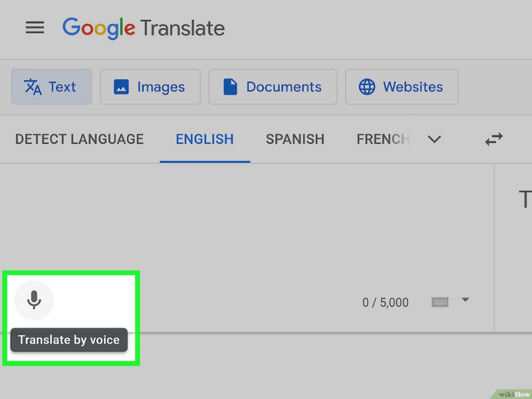532x399 pixels.
Task: Open the hamburger main menu
Action: 35,28
